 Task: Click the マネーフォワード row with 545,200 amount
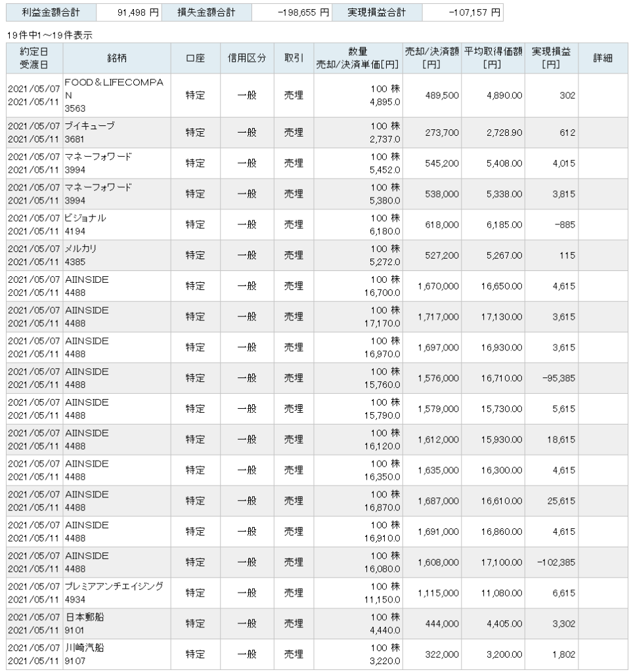click(x=316, y=163)
